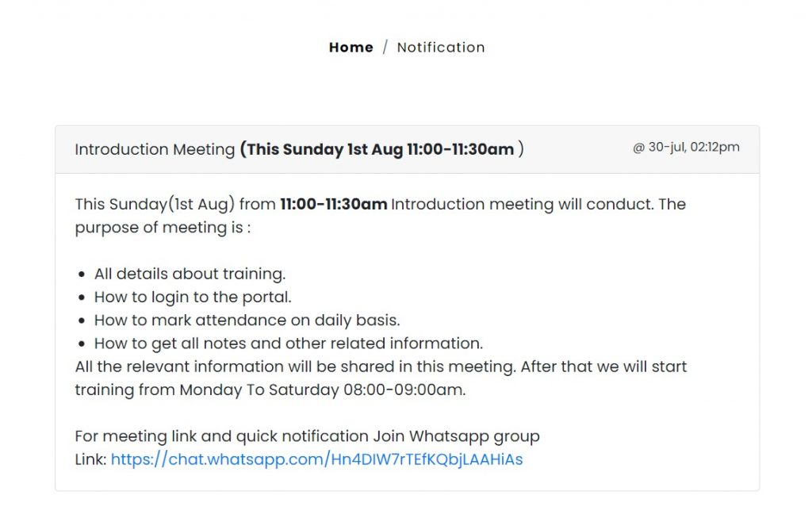Click the 'How to get all notes' bullet

coord(289,344)
